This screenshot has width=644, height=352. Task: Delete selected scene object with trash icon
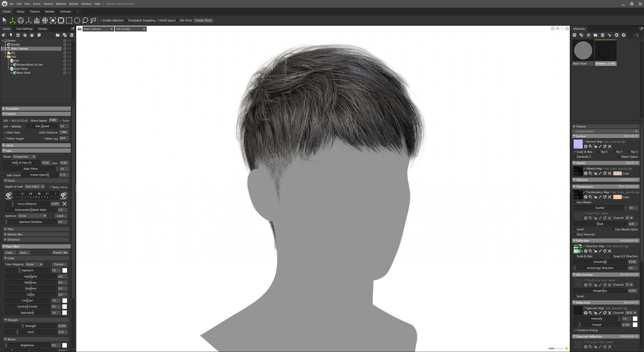click(x=72, y=35)
